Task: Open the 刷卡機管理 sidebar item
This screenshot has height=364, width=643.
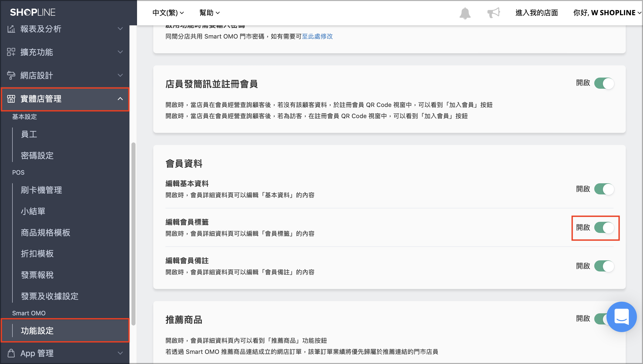Action: click(41, 190)
